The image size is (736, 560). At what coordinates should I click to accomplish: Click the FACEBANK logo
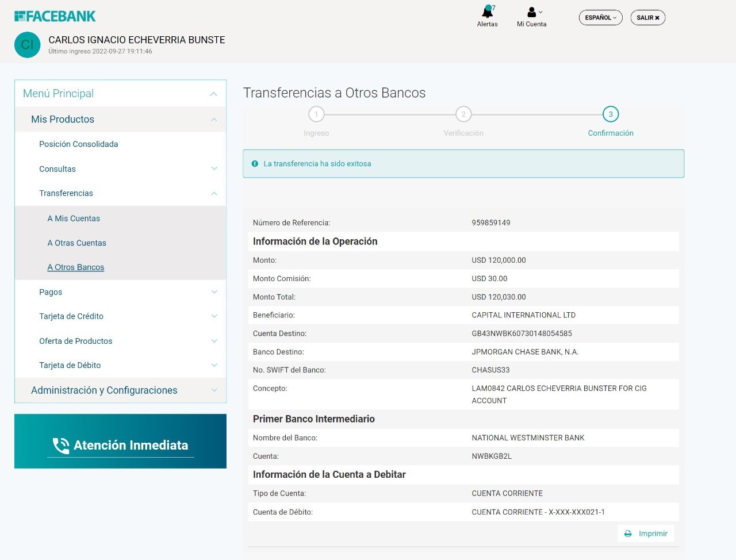coord(55,16)
